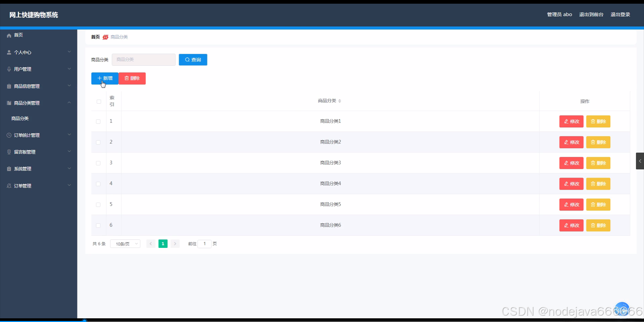Click 网上快捷购物系统 title
Image resolution: width=644 pixels, height=322 pixels.
click(x=34, y=15)
